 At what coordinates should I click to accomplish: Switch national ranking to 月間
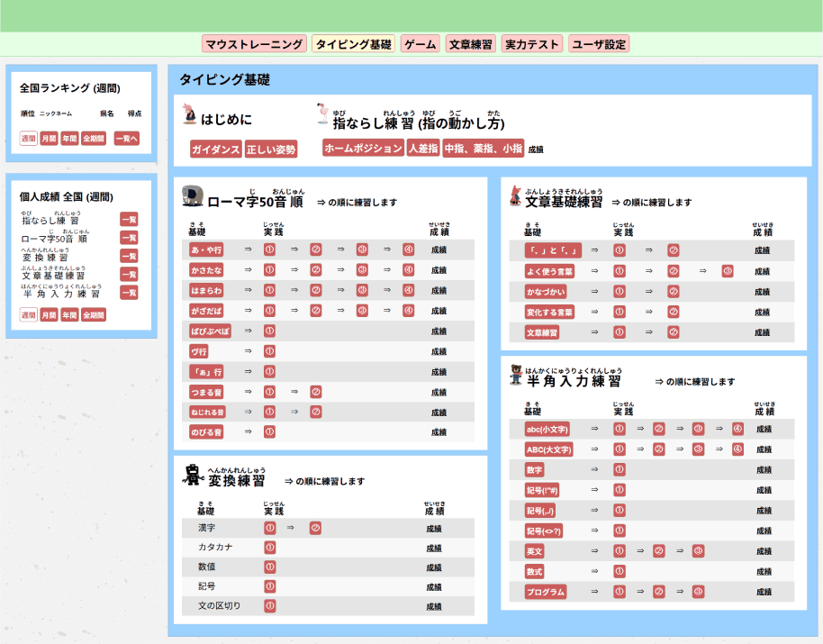tap(49, 139)
